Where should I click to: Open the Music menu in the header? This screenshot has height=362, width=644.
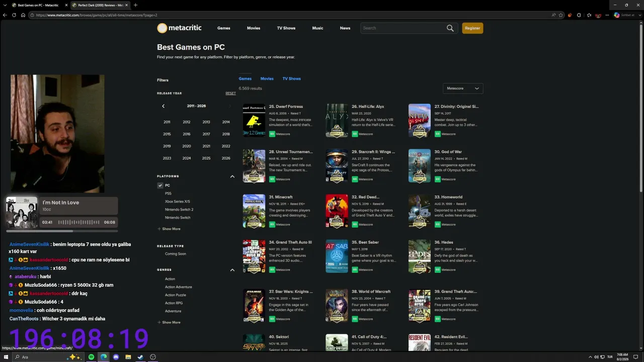coord(317,28)
